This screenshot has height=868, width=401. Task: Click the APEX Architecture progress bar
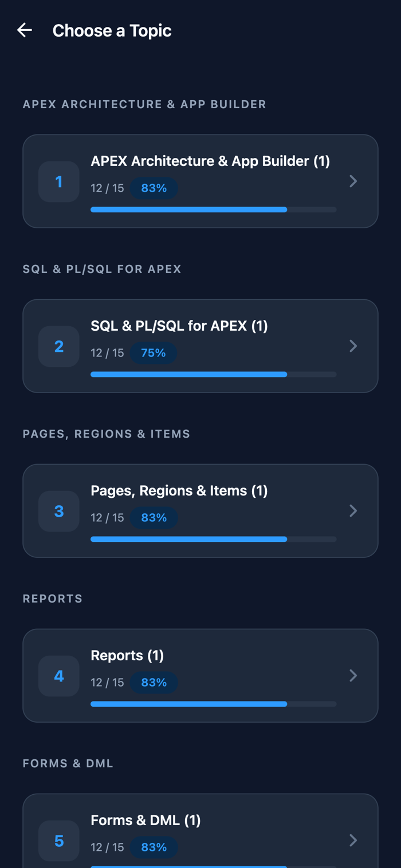tap(213, 210)
